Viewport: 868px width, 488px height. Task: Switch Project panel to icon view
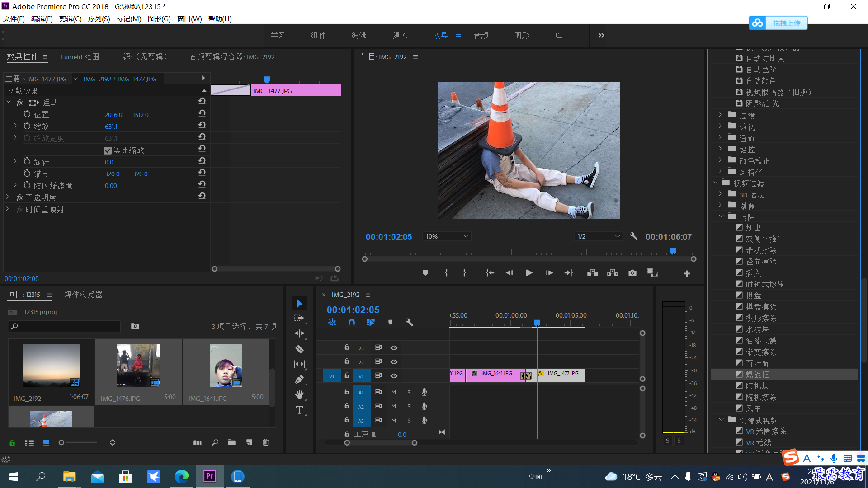[x=46, y=442]
